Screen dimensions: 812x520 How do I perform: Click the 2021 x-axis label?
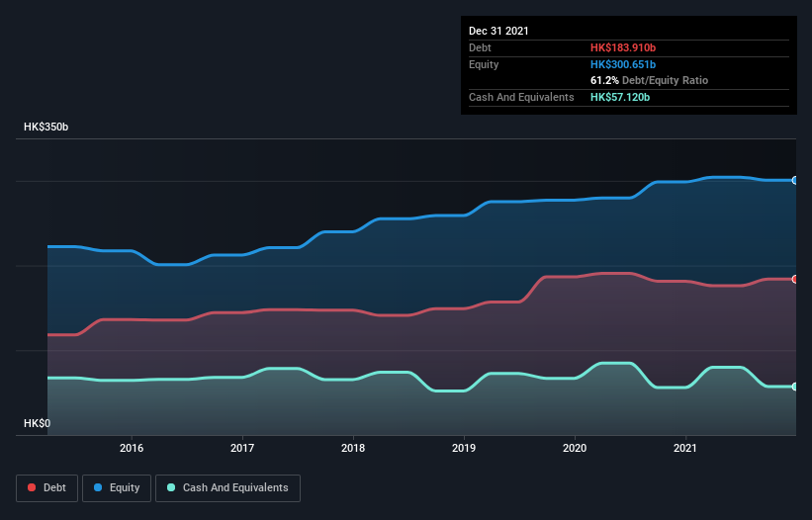[x=685, y=448]
